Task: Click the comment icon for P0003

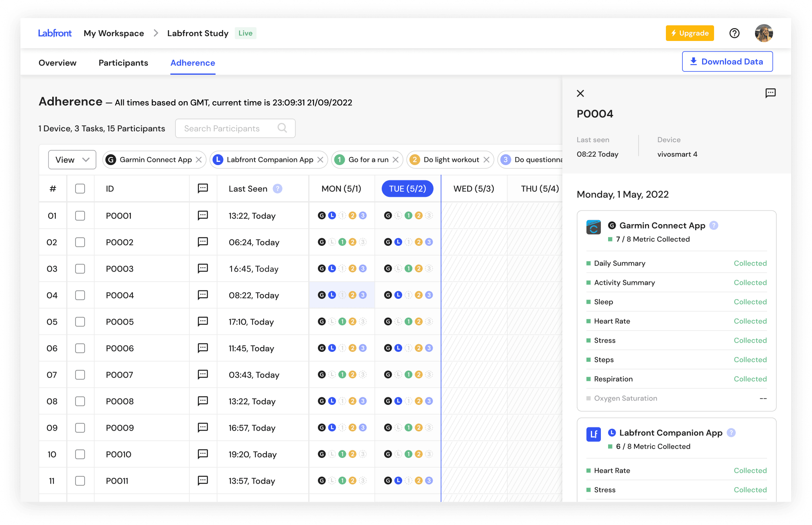Action: (x=203, y=268)
